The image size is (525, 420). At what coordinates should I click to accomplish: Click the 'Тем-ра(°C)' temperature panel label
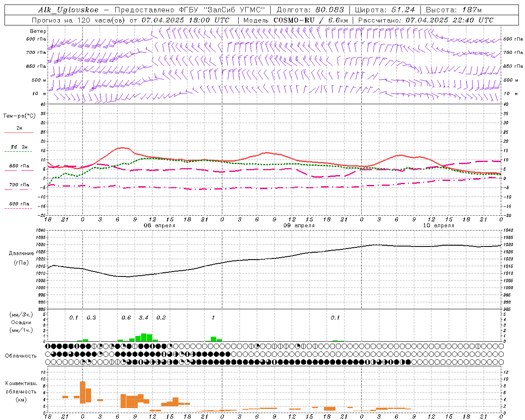19,116
